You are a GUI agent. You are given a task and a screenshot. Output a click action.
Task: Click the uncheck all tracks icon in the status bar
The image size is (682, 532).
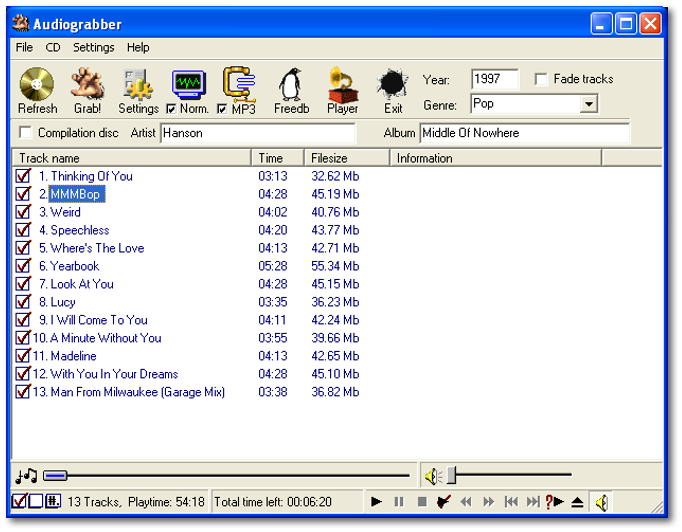pyautogui.click(x=36, y=501)
